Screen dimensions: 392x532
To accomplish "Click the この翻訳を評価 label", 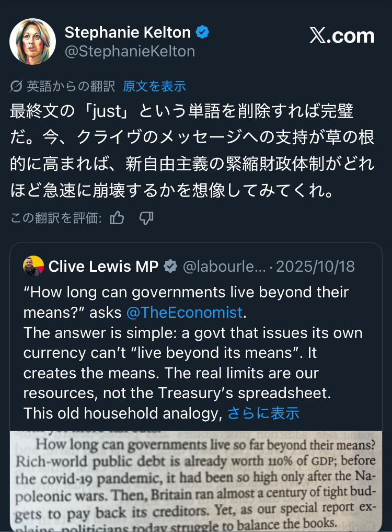I will [56, 218].
